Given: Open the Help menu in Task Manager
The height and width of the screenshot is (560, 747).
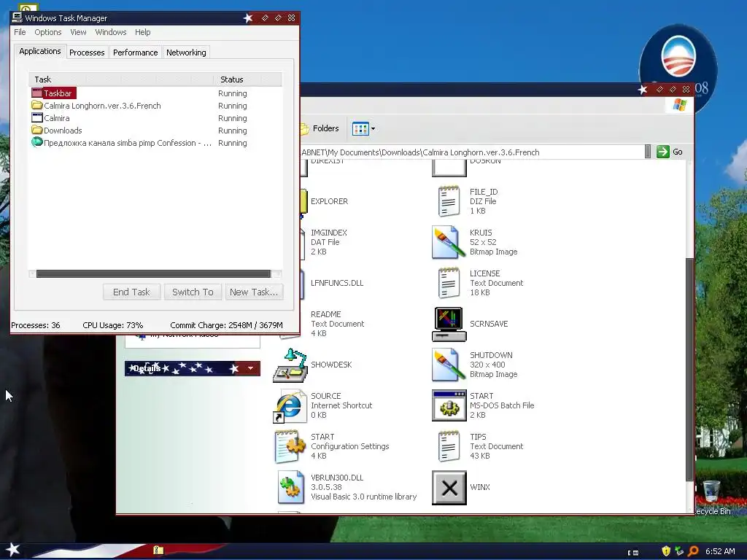Looking at the screenshot, I should point(142,32).
